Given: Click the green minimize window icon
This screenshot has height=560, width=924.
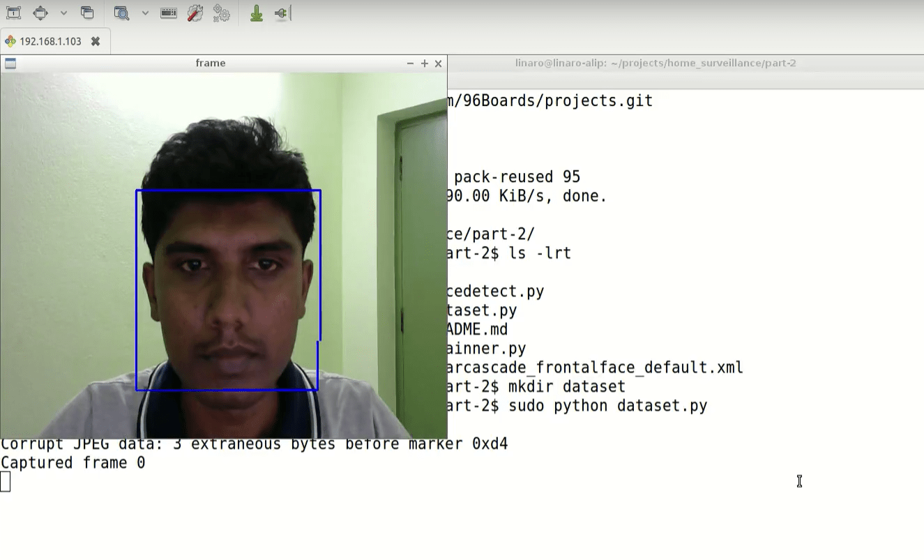Looking at the screenshot, I should [x=257, y=13].
